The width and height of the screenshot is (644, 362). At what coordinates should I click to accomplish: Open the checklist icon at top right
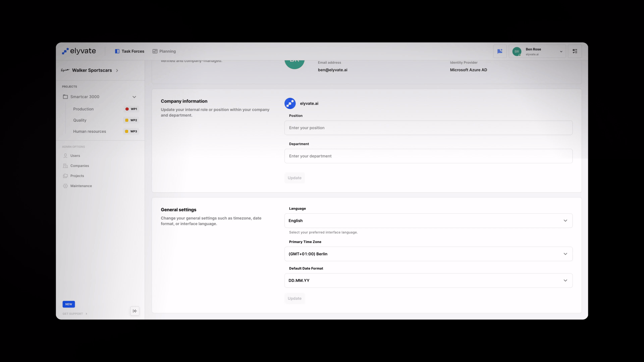[575, 51]
